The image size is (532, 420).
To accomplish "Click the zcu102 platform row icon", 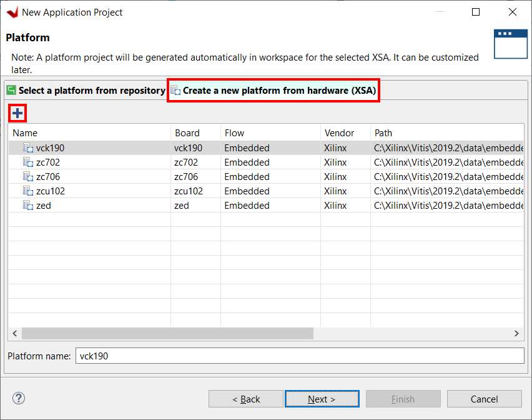I will point(28,191).
